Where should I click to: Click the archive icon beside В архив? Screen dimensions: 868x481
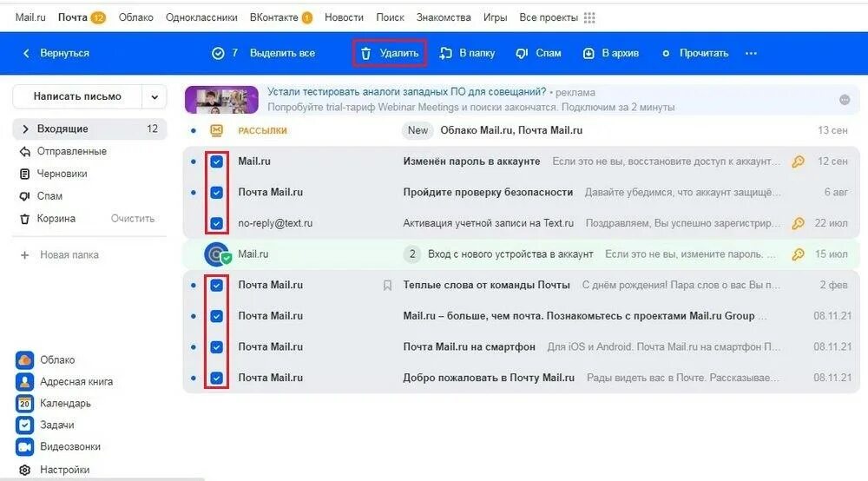point(589,54)
